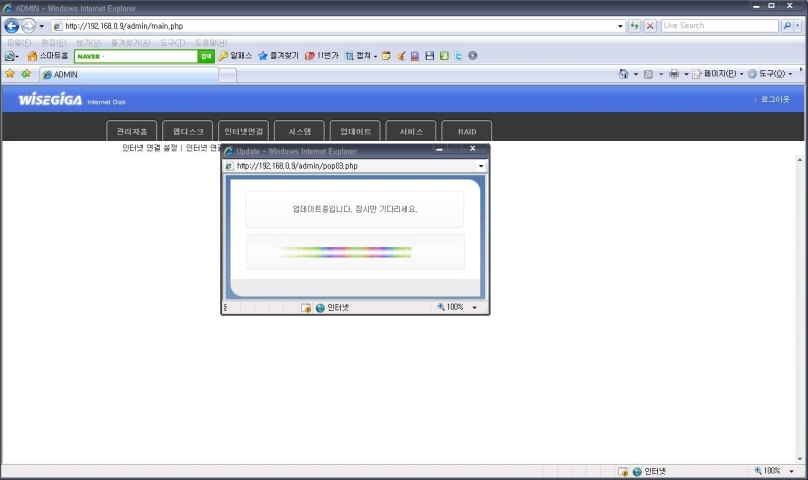The height and width of the screenshot is (480, 808).
Task: Click the rainbow update progress bar
Action: pyautogui.click(x=346, y=252)
